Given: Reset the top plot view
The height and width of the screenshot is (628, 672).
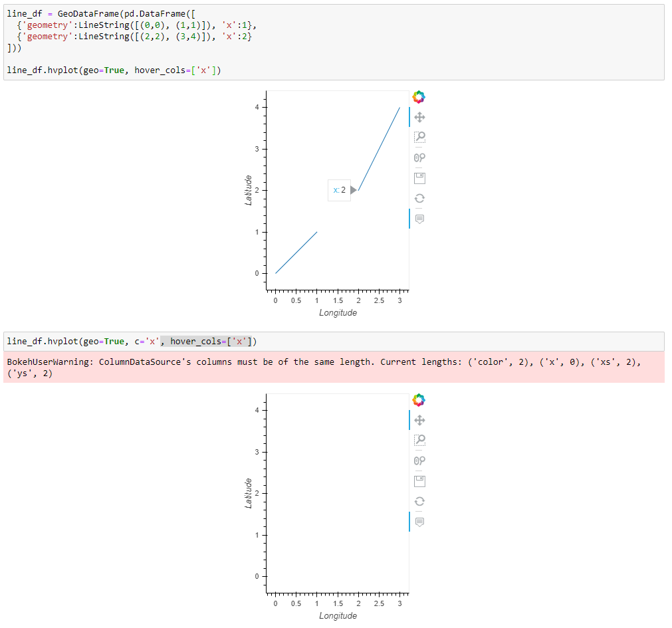Looking at the screenshot, I should tap(419, 198).
